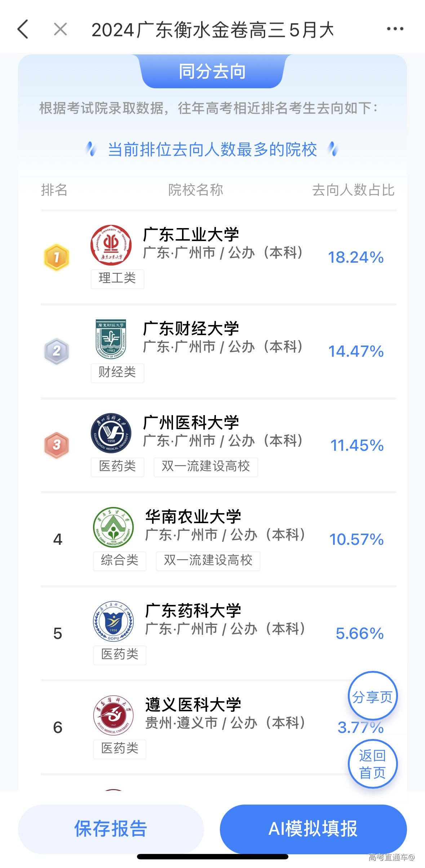Tap the 理工类 category tag

(117, 279)
